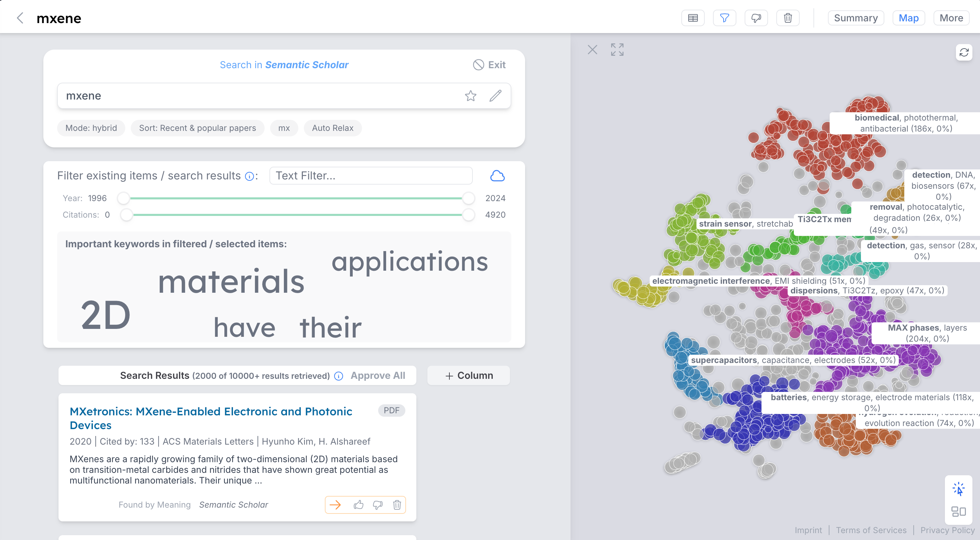Viewport: 980px width, 540px height.
Task: Select the biomedical, photothermal cluster label
Action: [906, 123]
